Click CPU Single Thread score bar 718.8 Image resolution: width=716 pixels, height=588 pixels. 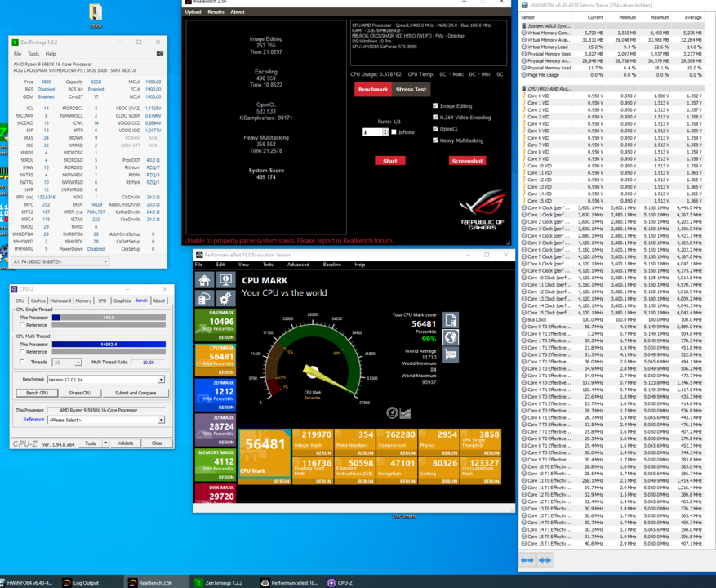coord(109,318)
